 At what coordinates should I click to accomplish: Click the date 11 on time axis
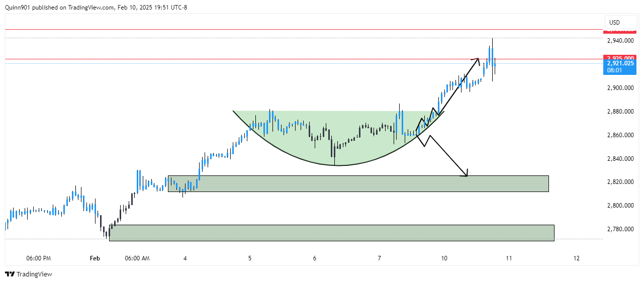(509, 258)
